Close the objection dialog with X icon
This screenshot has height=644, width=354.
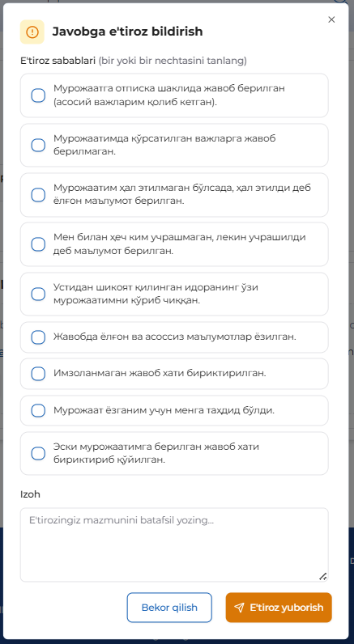331,19
